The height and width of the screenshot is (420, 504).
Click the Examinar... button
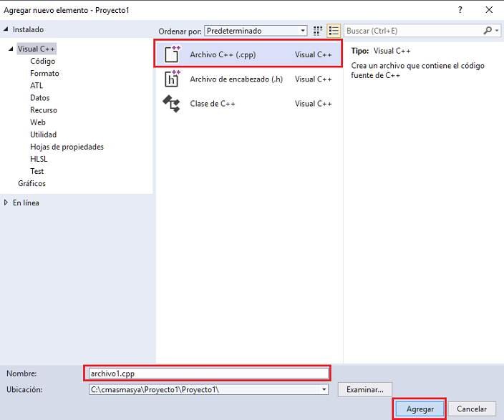pos(365,389)
